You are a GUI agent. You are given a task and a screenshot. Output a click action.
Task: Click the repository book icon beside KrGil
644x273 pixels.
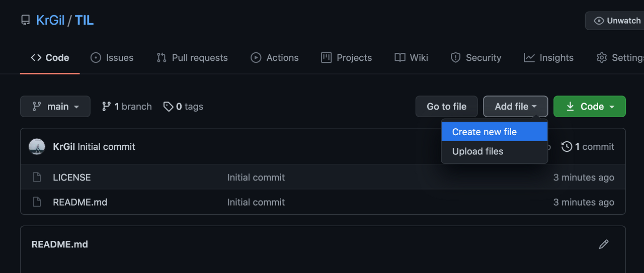coord(25,20)
